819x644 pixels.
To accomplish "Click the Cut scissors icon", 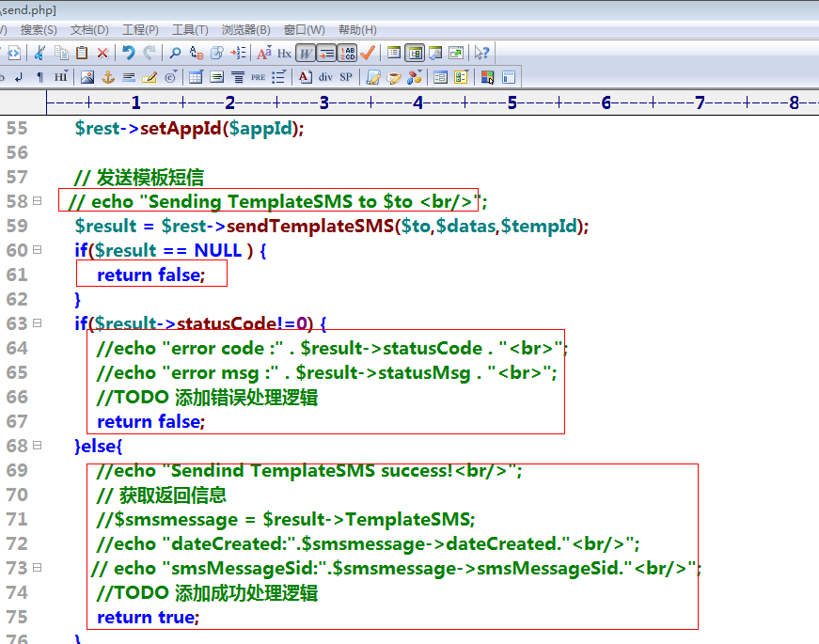I will tap(39, 53).
